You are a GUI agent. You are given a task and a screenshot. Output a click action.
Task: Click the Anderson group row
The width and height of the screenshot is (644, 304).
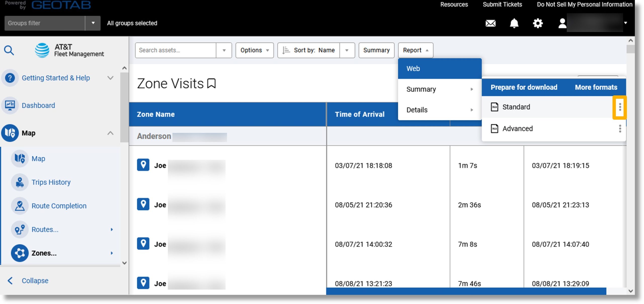click(x=228, y=136)
